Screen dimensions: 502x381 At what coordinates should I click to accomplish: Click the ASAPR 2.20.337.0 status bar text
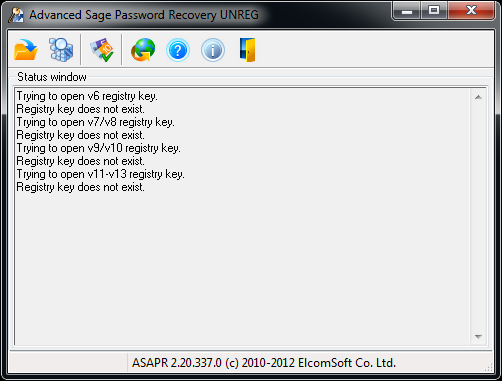[x=264, y=363]
